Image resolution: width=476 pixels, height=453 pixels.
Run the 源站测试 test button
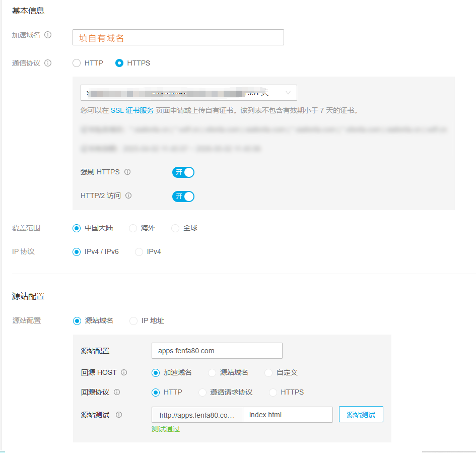[361, 414]
